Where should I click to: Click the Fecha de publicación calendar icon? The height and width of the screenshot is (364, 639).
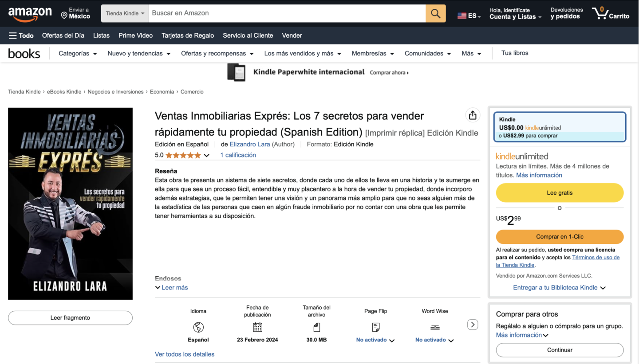click(257, 328)
